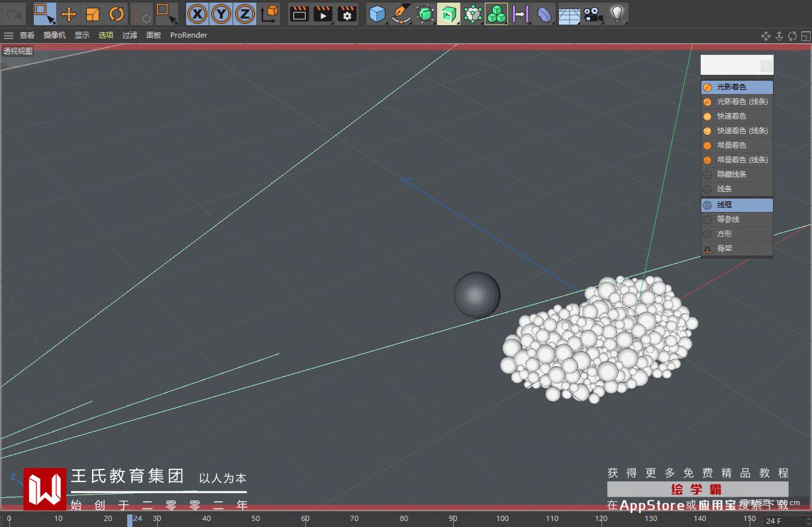Open the green Subdivision Surface generators

[x=425, y=14]
